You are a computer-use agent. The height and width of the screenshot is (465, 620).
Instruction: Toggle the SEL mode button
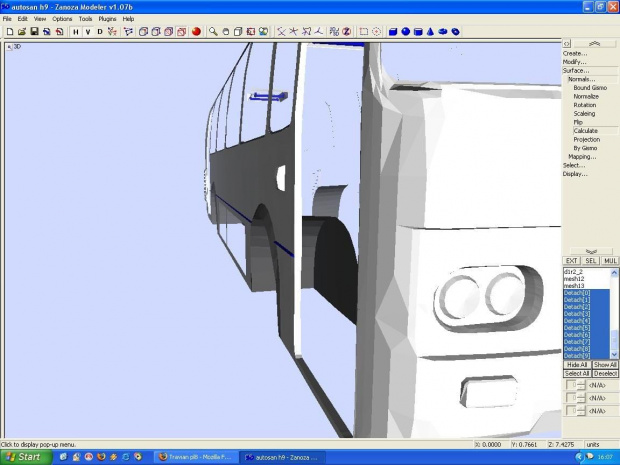[x=591, y=261]
